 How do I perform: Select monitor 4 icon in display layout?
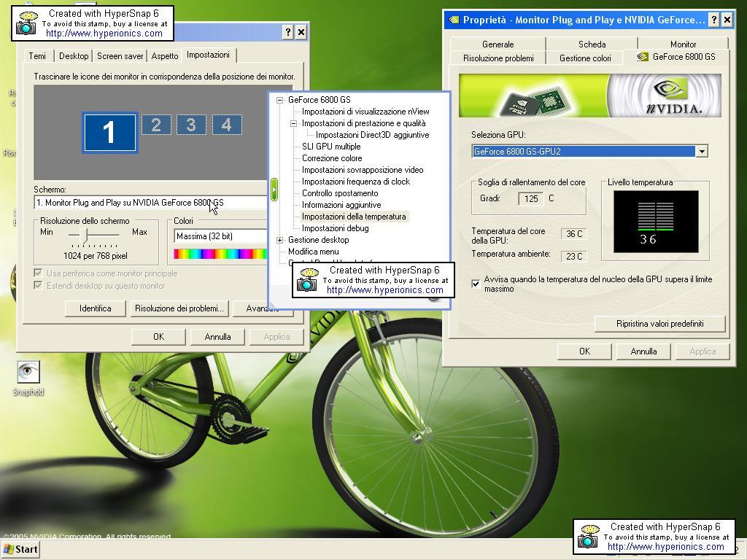point(227,125)
